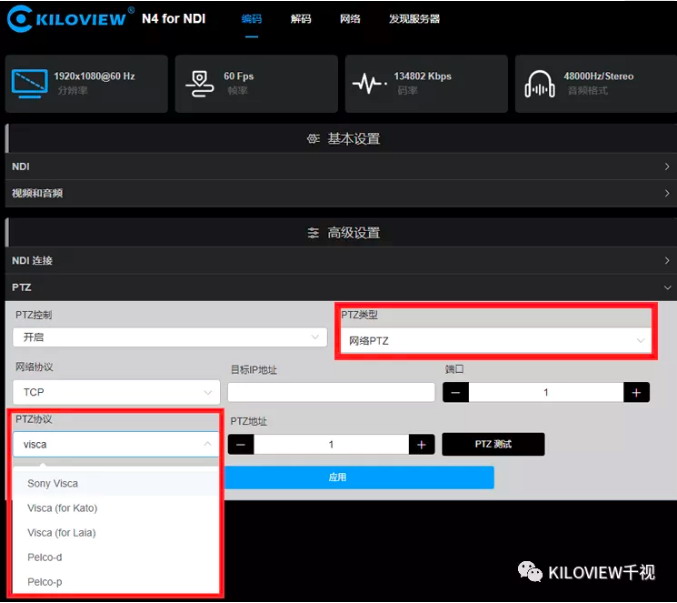Click the Kiloview logo
The height and width of the screenshot is (603, 677).
[70, 19]
